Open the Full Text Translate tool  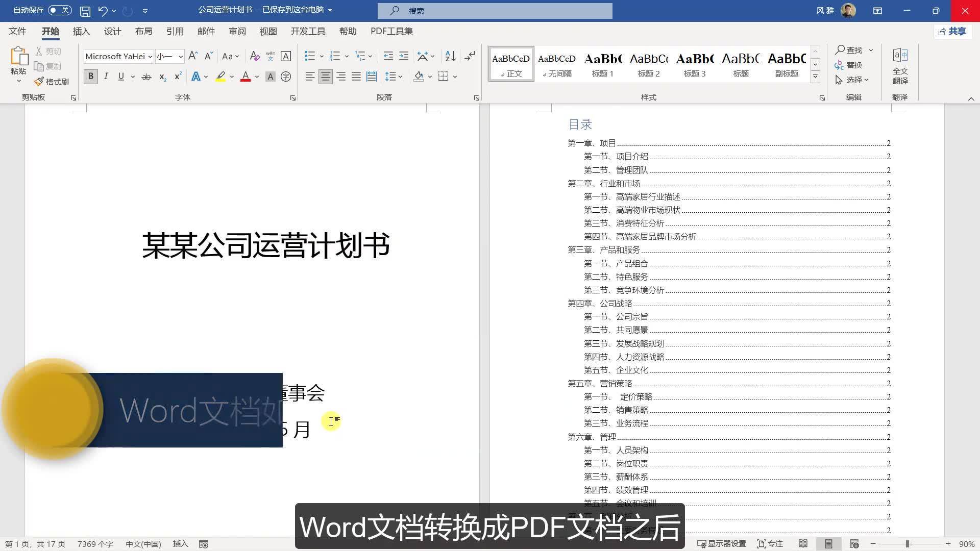coord(900,66)
